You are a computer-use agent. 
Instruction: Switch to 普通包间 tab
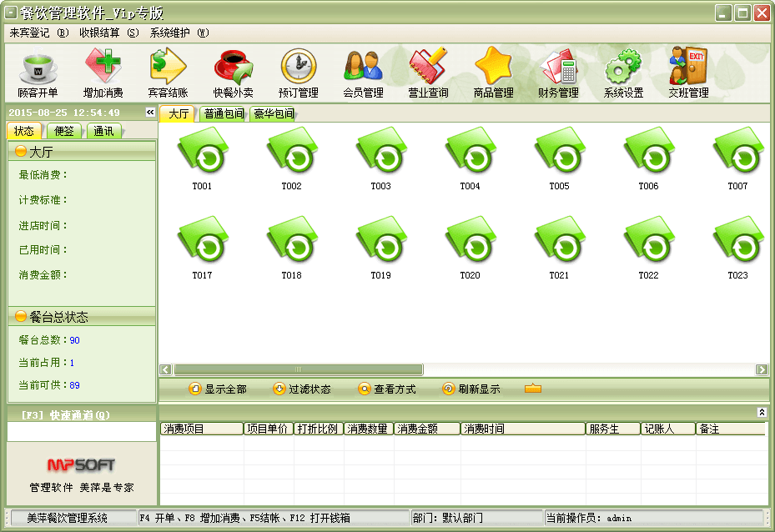224,113
